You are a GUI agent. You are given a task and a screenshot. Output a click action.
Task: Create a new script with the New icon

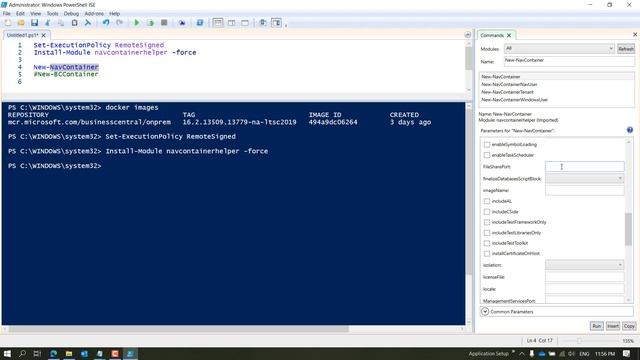(x=8, y=23)
